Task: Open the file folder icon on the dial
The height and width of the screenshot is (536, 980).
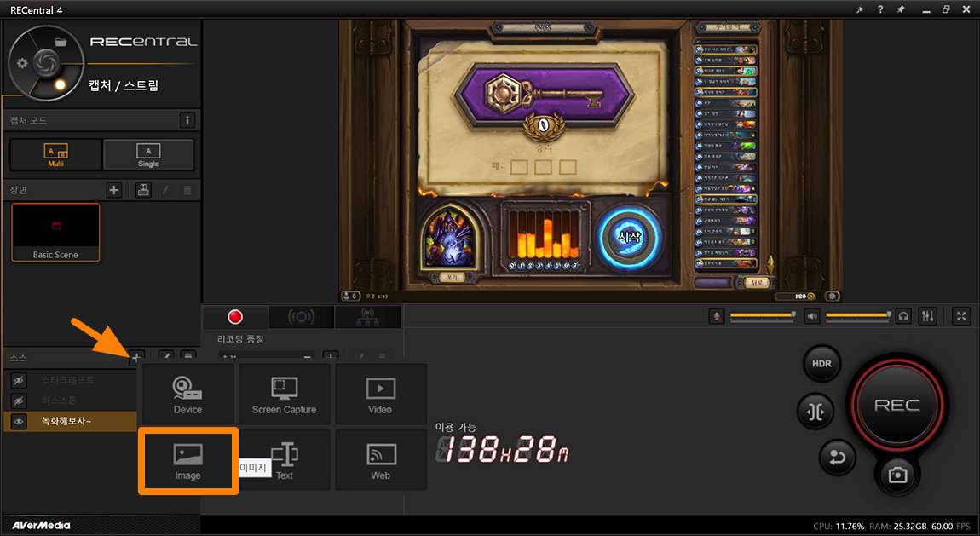Action: point(61,42)
